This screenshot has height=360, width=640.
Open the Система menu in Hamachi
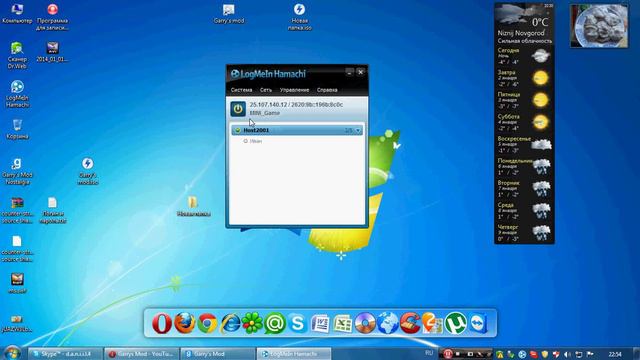[241, 90]
